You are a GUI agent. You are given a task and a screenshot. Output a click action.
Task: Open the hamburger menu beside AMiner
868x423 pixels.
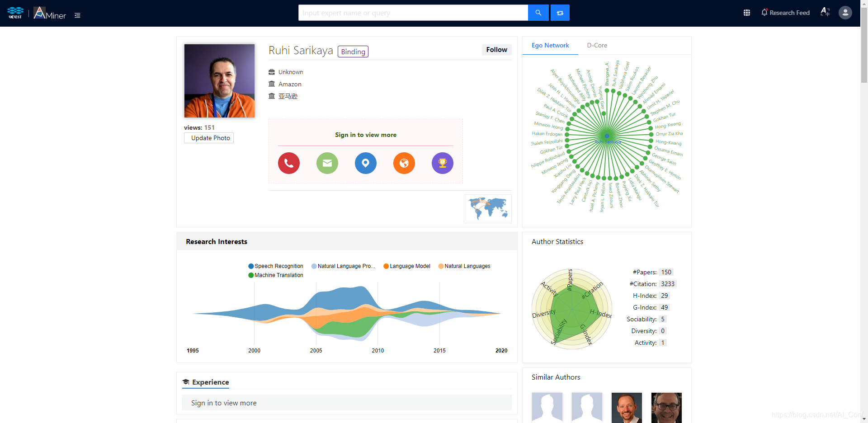click(77, 15)
